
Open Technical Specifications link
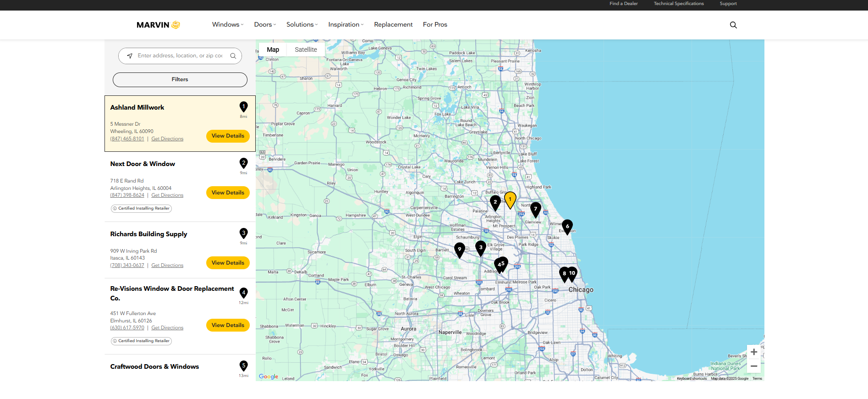pyautogui.click(x=679, y=4)
